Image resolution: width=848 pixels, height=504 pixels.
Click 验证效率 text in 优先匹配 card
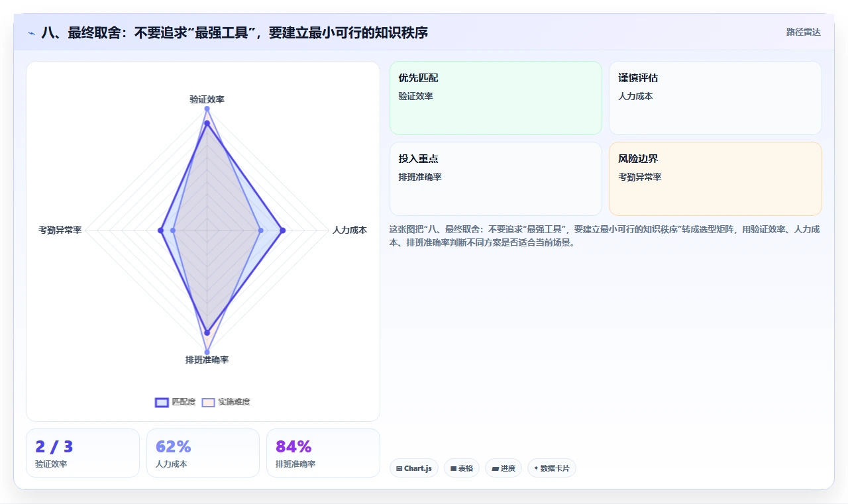coord(415,96)
